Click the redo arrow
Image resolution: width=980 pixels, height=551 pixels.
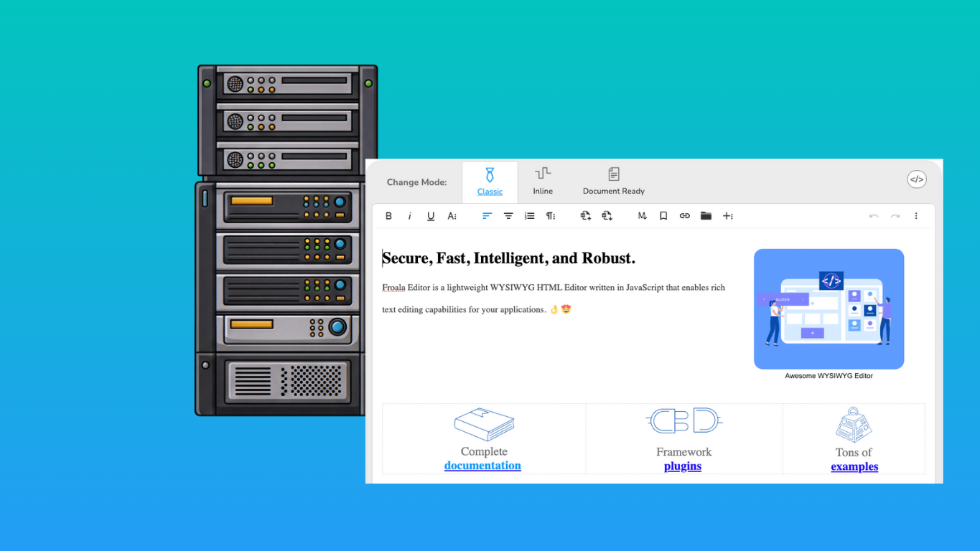[895, 216]
